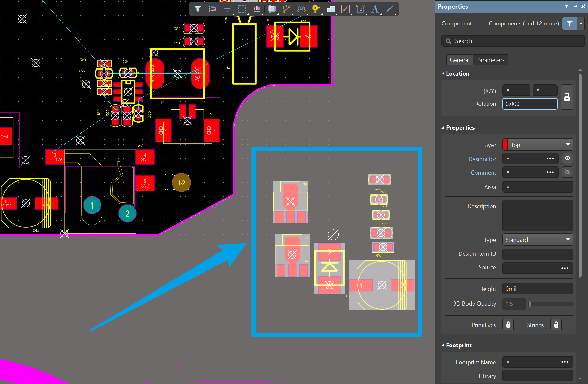Choose the dashed rectangle selection tool

pyautogui.click(x=242, y=9)
